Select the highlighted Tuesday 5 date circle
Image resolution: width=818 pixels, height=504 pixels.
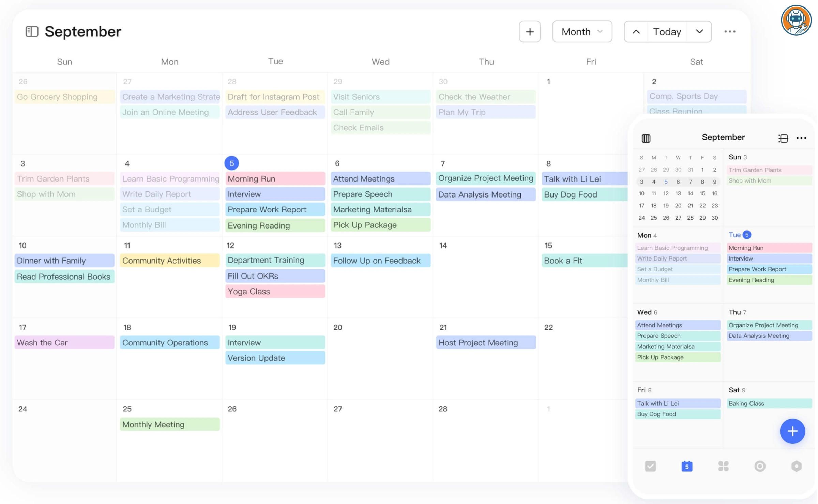click(231, 163)
